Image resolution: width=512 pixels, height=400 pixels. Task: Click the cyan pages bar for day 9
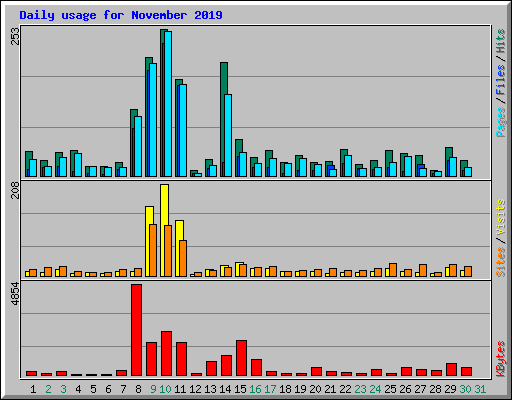point(153,120)
